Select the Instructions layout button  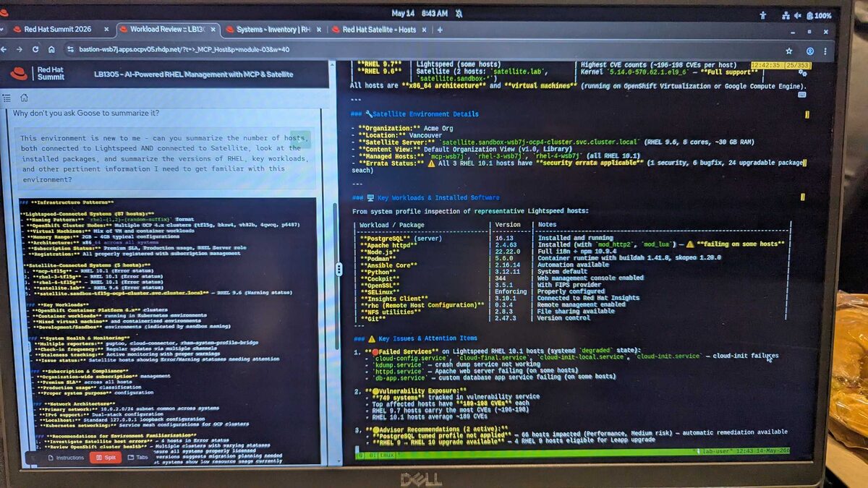point(64,457)
